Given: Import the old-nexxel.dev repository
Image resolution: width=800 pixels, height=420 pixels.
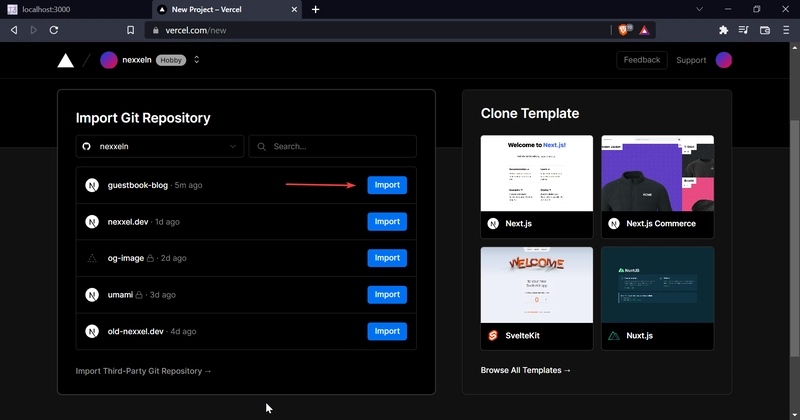Looking at the screenshot, I should coord(387,331).
